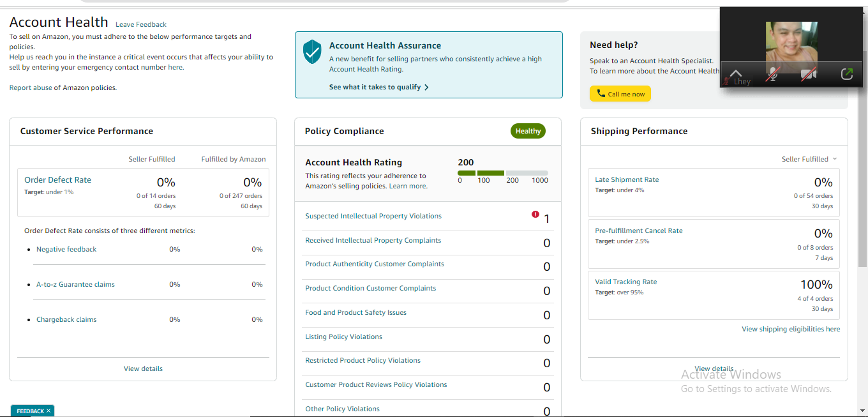The width and height of the screenshot is (868, 417).
Task: Click the '4 of 4 orders' text
Action: [815, 298]
